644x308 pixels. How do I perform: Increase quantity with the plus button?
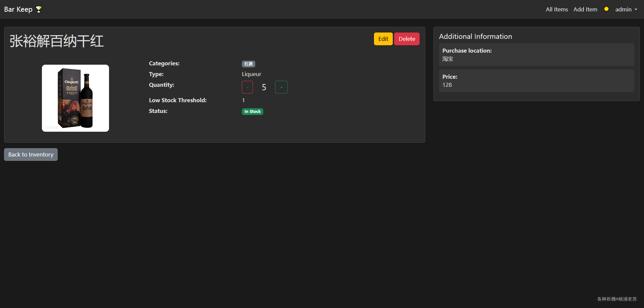pos(281,87)
